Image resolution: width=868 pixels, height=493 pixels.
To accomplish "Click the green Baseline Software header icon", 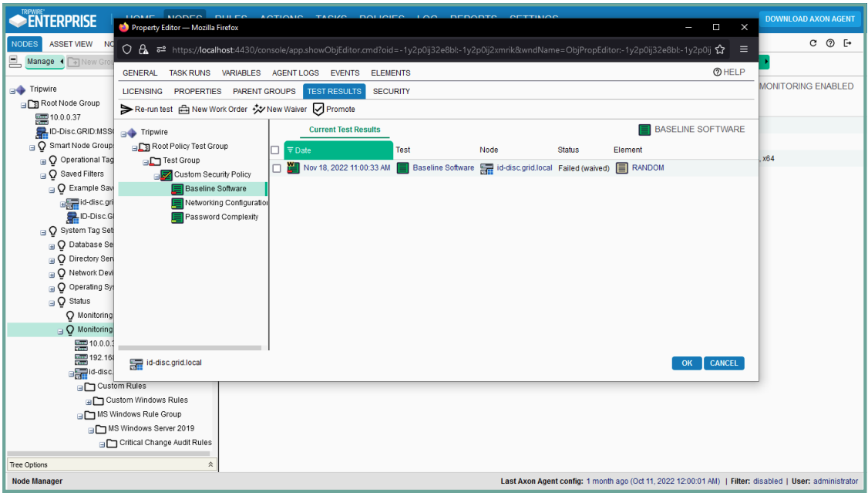I will tap(644, 130).
